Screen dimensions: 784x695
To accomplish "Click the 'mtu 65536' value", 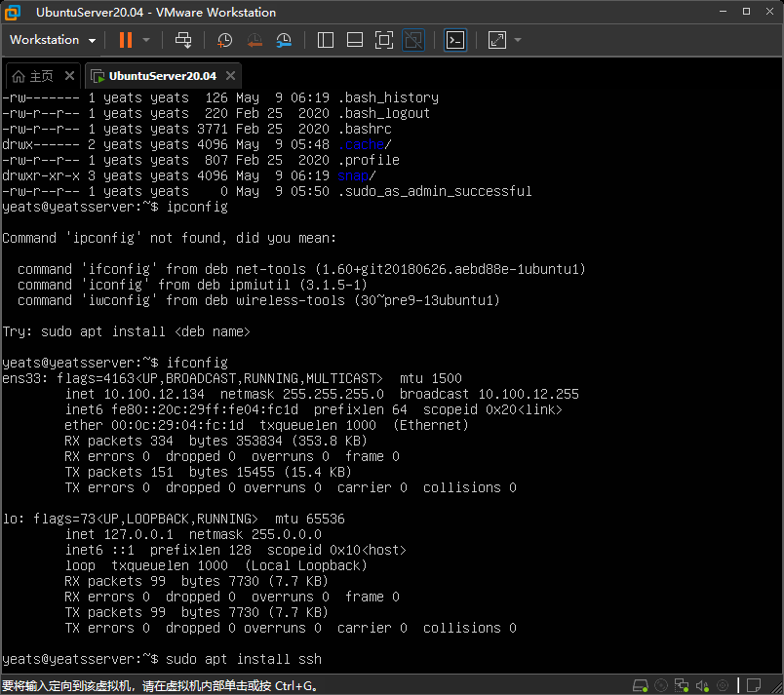I will tap(310, 519).
